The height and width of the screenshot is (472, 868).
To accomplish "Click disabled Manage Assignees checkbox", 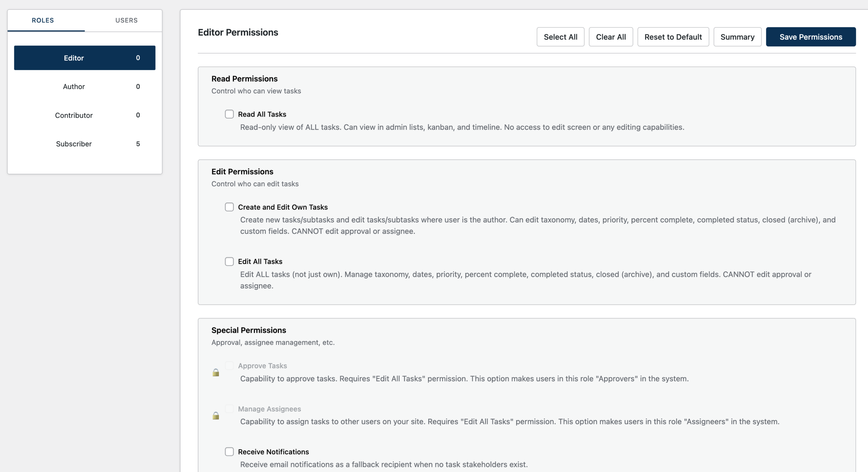I will click(229, 409).
